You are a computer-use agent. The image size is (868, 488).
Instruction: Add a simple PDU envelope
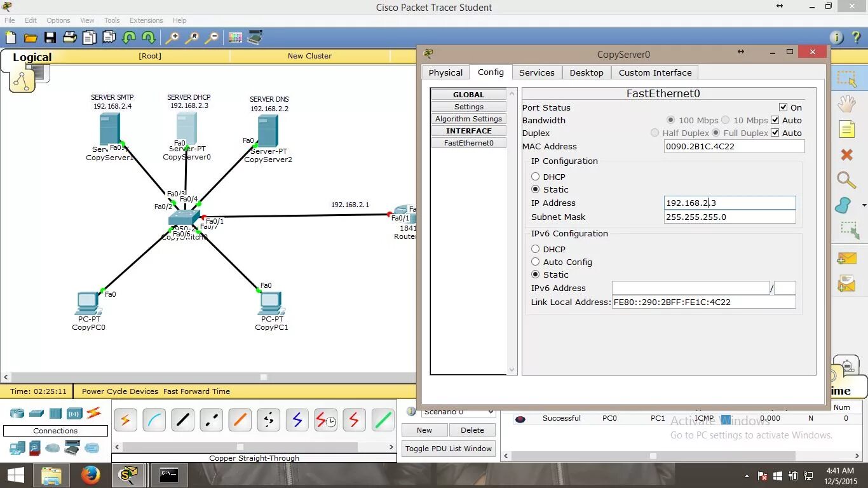coord(846,259)
